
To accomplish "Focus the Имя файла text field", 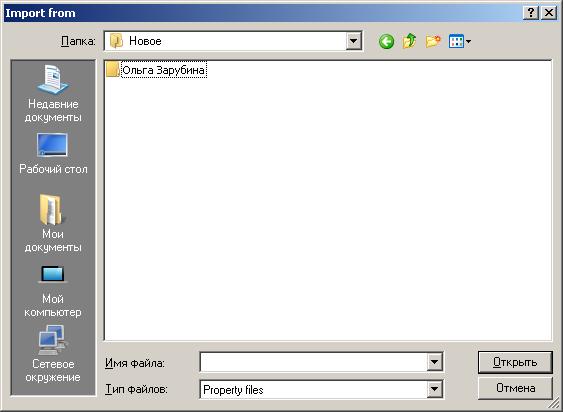I will click(314, 362).
